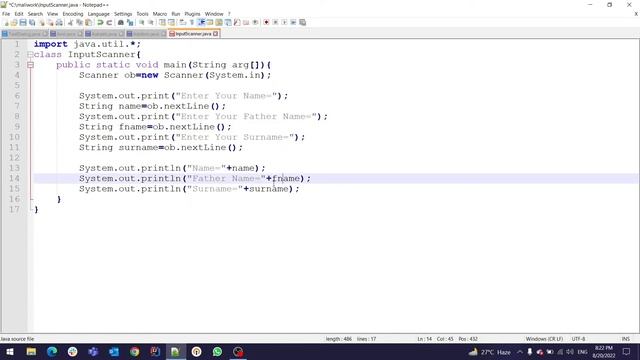Click Run a Macro Multiple Times icon
640x360 pixels.
click(x=293, y=22)
